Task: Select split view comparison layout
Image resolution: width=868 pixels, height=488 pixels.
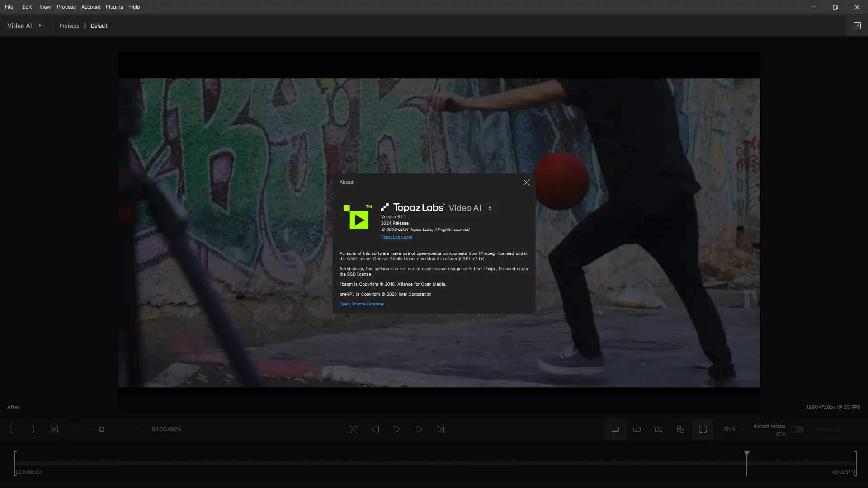Action: [637, 429]
